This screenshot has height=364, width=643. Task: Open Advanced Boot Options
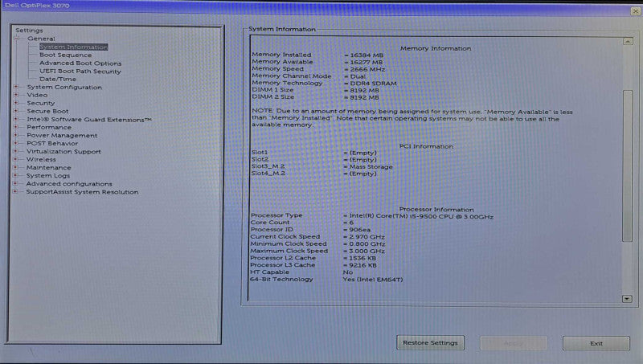tap(80, 63)
